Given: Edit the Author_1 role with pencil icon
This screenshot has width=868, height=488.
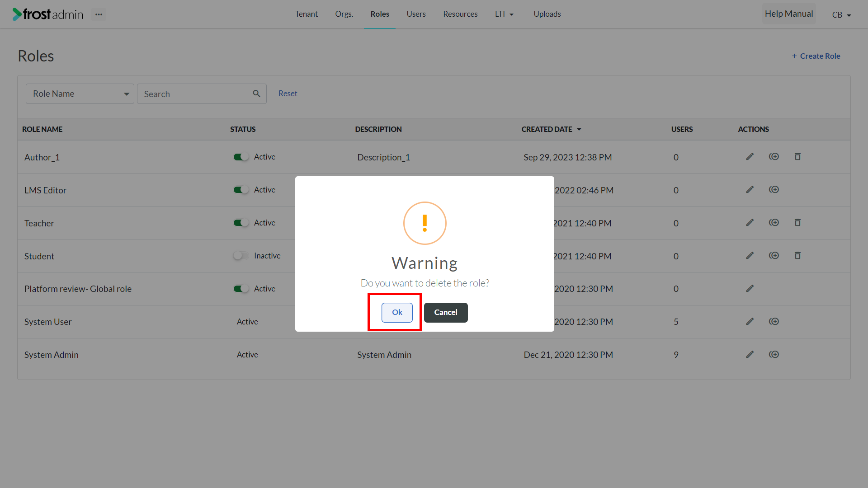Looking at the screenshot, I should (x=750, y=156).
